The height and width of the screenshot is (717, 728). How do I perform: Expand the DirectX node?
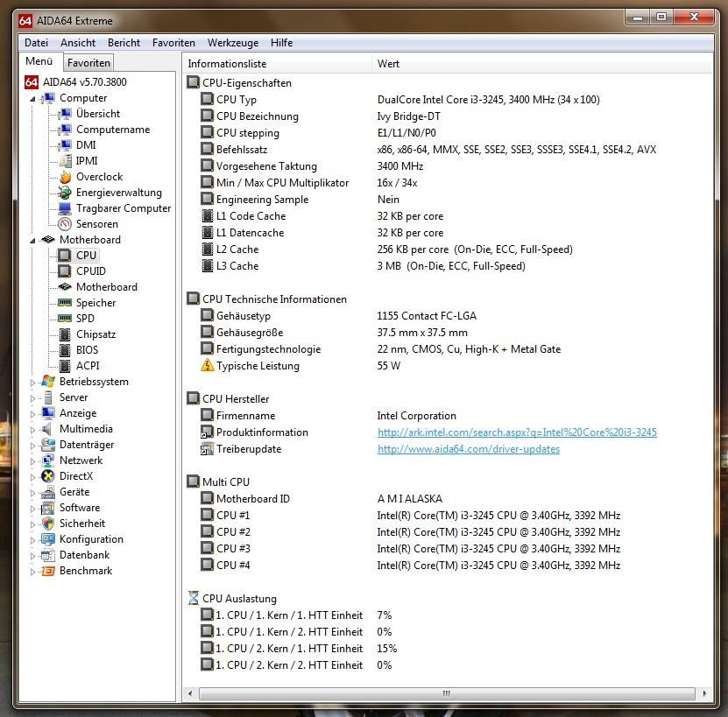32,477
